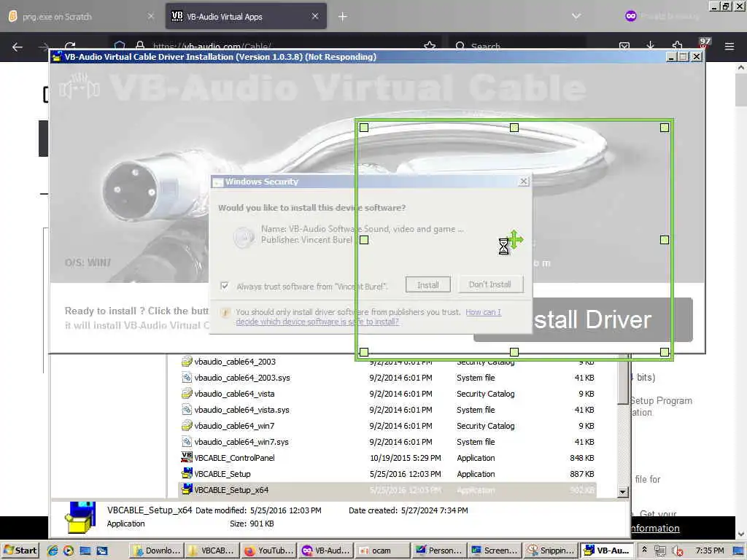
Task: Click the Save to Pocket icon
Action: (x=624, y=46)
